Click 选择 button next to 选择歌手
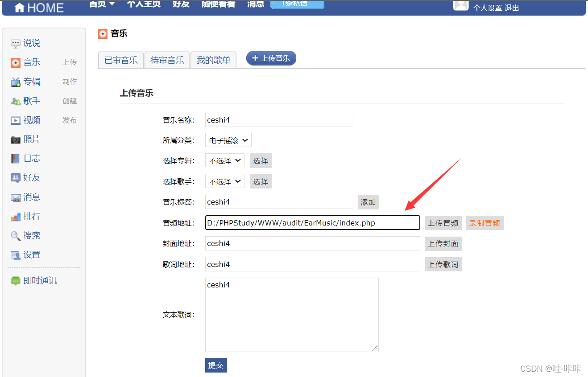 point(261,181)
